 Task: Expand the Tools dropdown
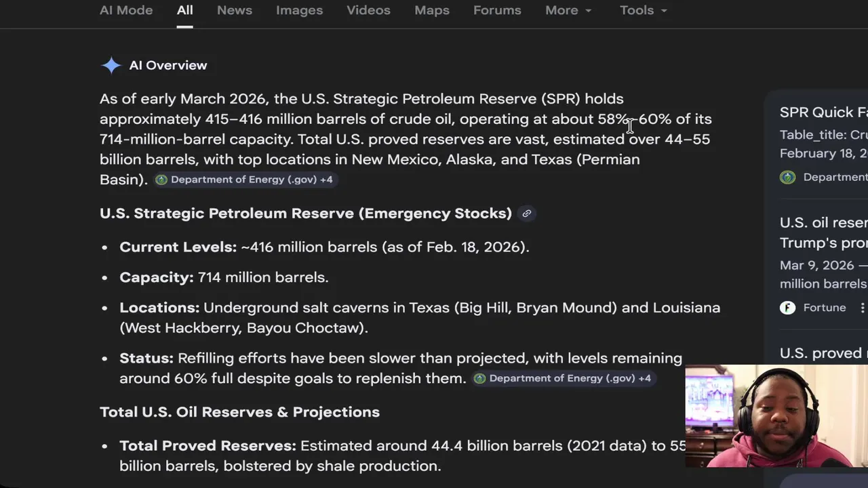tap(643, 10)
